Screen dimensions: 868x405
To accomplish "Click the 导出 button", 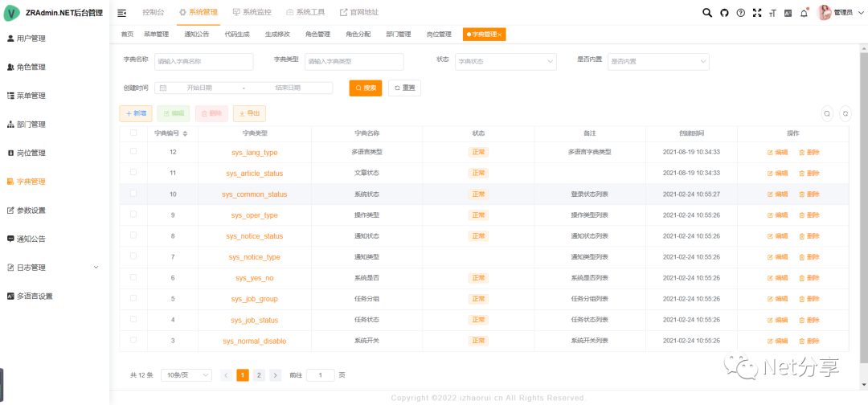I will click(x=249, y=113).
